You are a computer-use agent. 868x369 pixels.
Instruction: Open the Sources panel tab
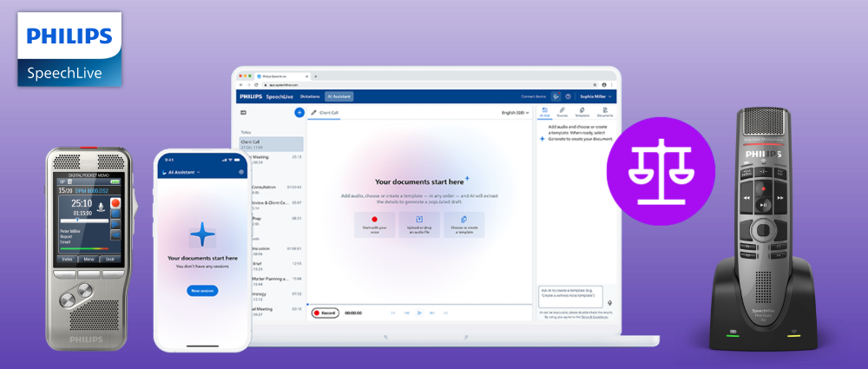[x=562, y=112]
